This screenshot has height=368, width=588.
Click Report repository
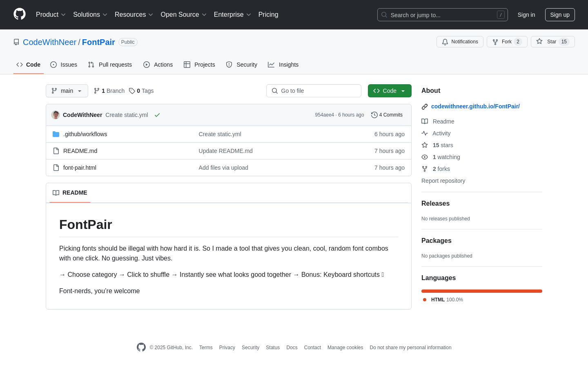point(443,181)
